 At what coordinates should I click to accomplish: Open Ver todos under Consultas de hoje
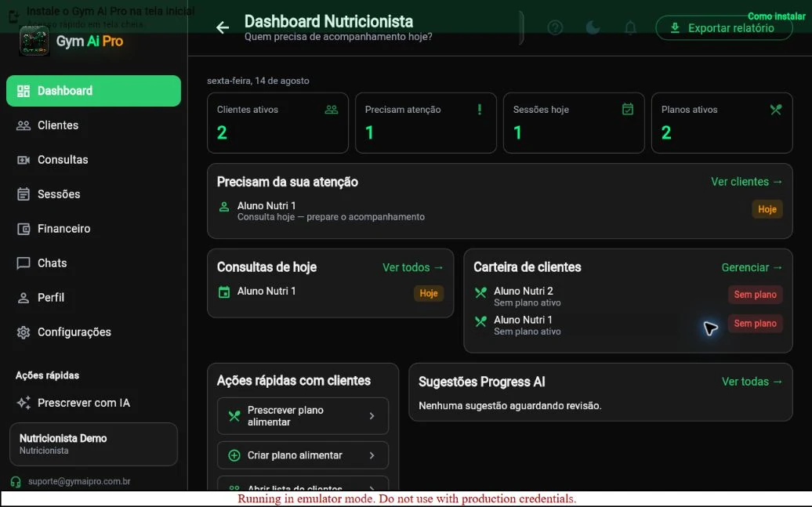click(413, 267)
